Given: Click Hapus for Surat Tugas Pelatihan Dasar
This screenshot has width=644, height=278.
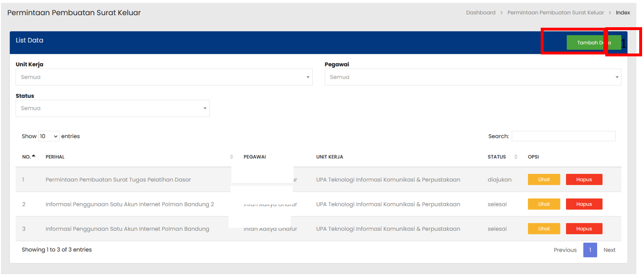Looking at the screenshot, I should pyautogui.click(x=584, y=180).
